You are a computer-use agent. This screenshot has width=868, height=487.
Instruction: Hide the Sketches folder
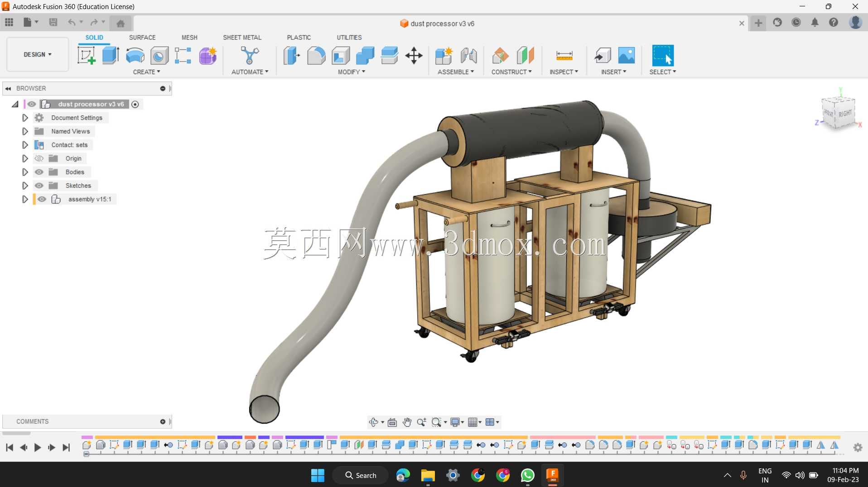pos(39,186)
